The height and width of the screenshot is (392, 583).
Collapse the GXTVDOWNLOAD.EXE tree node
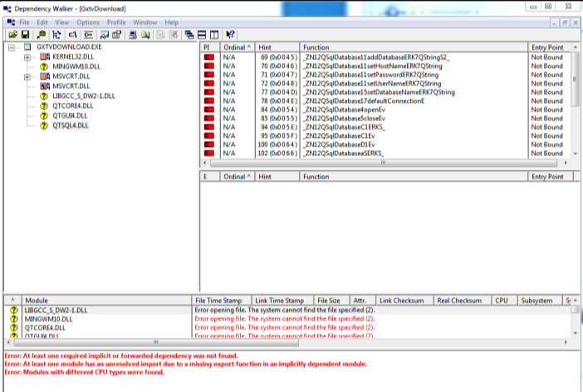[13, 48]
